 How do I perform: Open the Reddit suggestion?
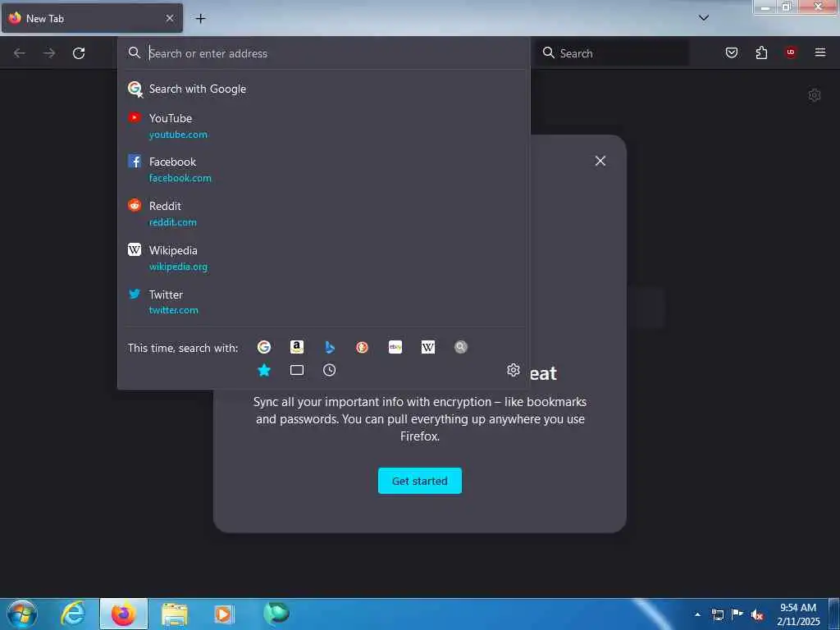click(323, 214)
